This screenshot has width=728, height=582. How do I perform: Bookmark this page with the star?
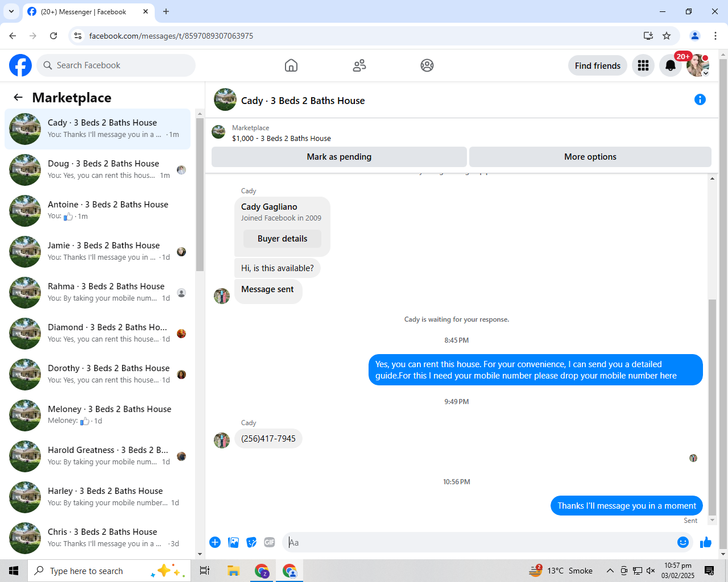[x=667, y=36]
